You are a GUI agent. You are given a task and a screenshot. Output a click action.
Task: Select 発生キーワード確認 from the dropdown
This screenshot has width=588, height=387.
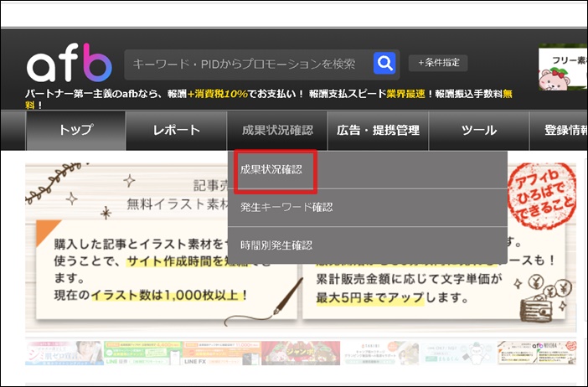pyautogui.click(x=286, y=207)
